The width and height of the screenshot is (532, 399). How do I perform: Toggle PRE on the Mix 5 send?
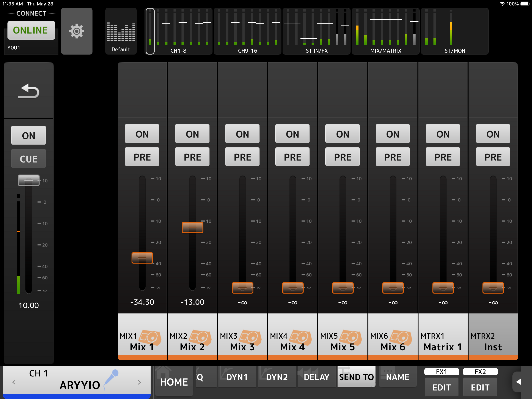(x=342, y=157)
